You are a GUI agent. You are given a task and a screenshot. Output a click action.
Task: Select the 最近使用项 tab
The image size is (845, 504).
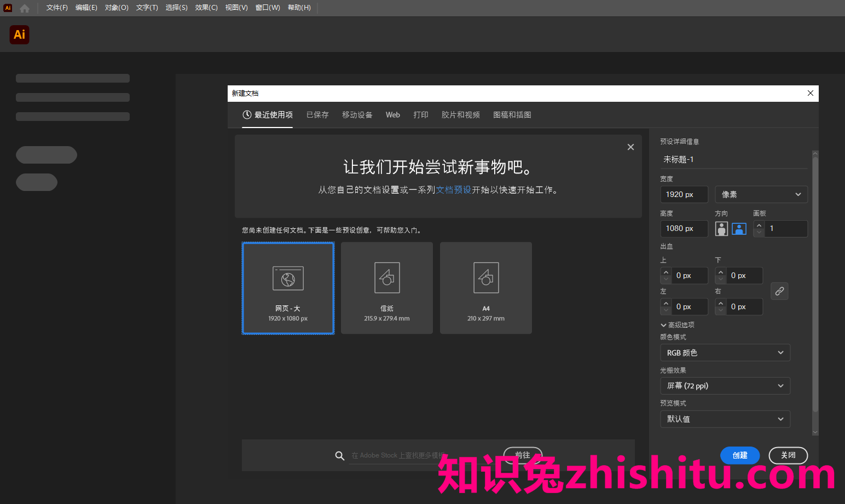(268, 115)
